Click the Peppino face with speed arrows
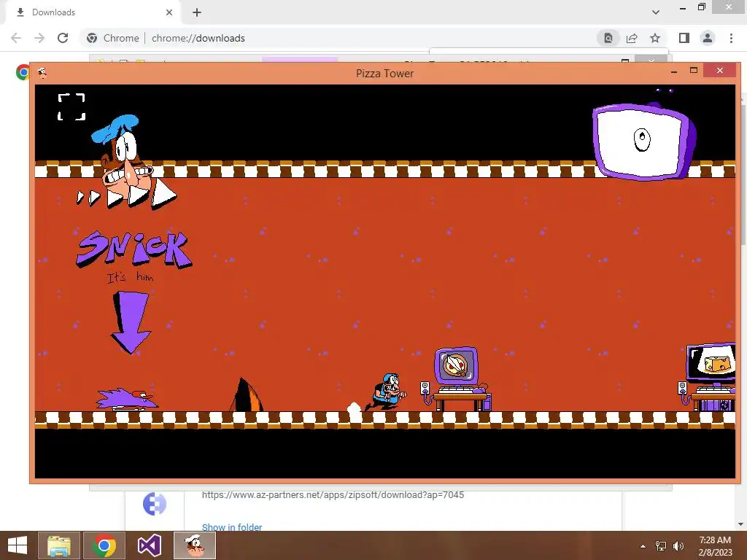The image size is (747, 560). (126, 162)
